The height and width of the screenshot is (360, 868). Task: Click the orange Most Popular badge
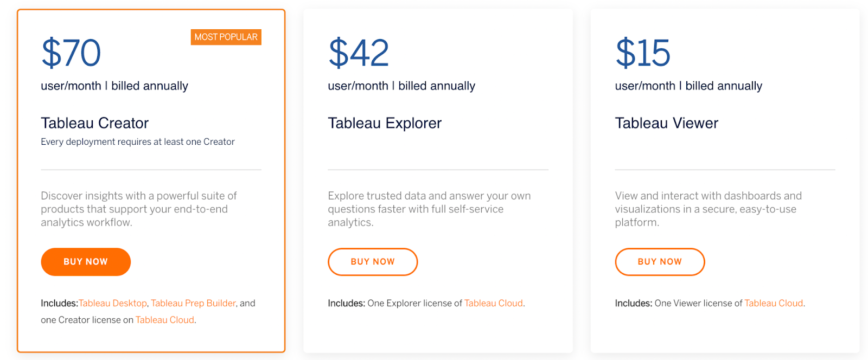[x=226, y=37]
